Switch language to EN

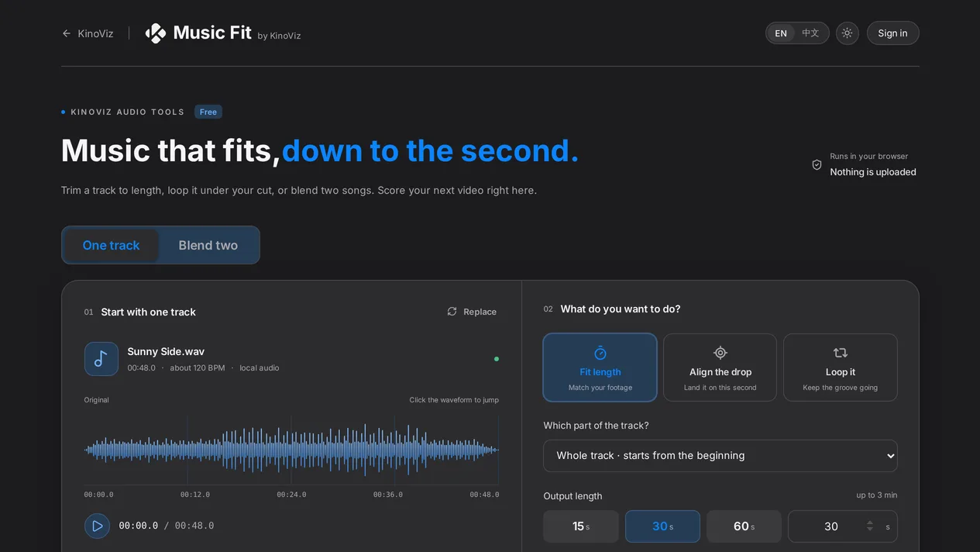pos(781,33)
